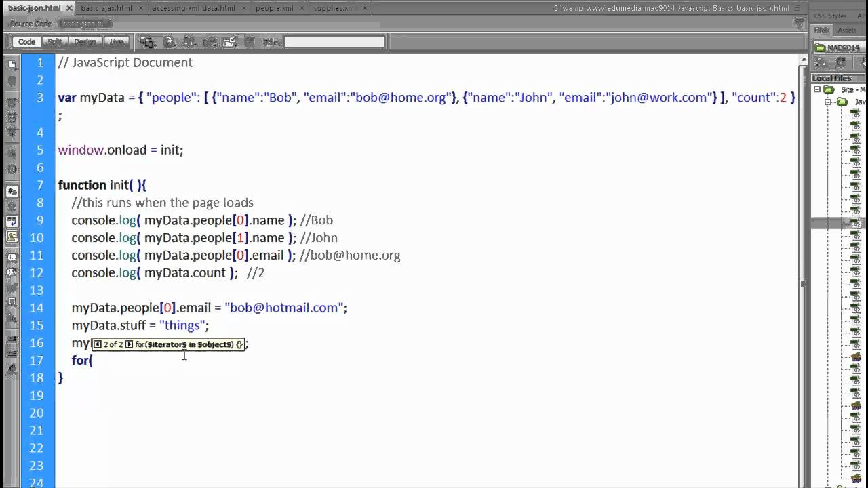Screen dimensions: 868x488
Task: Show previous code hint in tooltip
Action: (98, 344)
